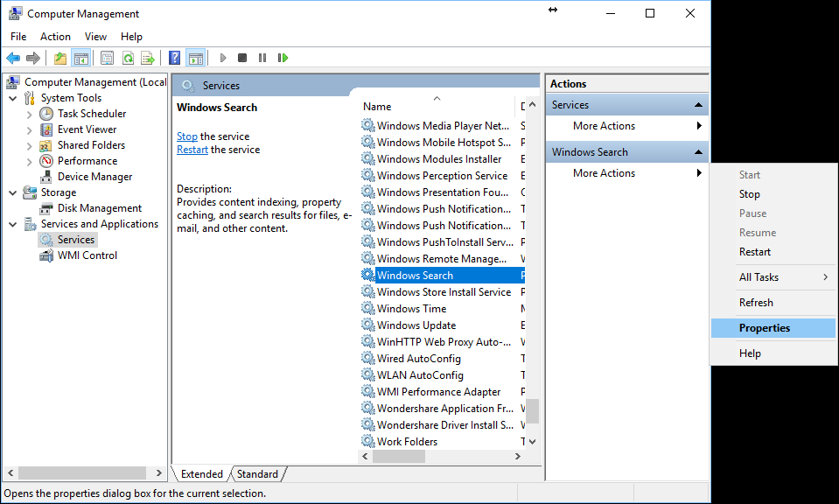The width and height of the screenshot is (839, 504).
Task: Collapse the Storage tree branch
Action: (x=13, y=192)
